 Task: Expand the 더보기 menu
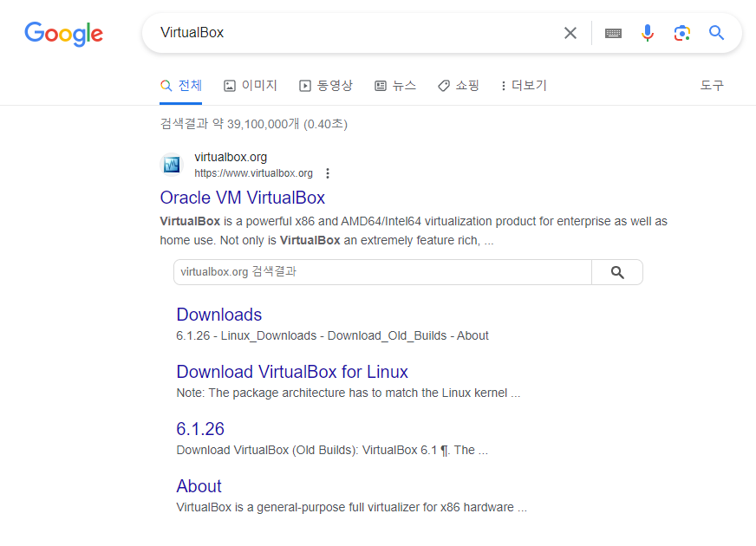(524, 86)
